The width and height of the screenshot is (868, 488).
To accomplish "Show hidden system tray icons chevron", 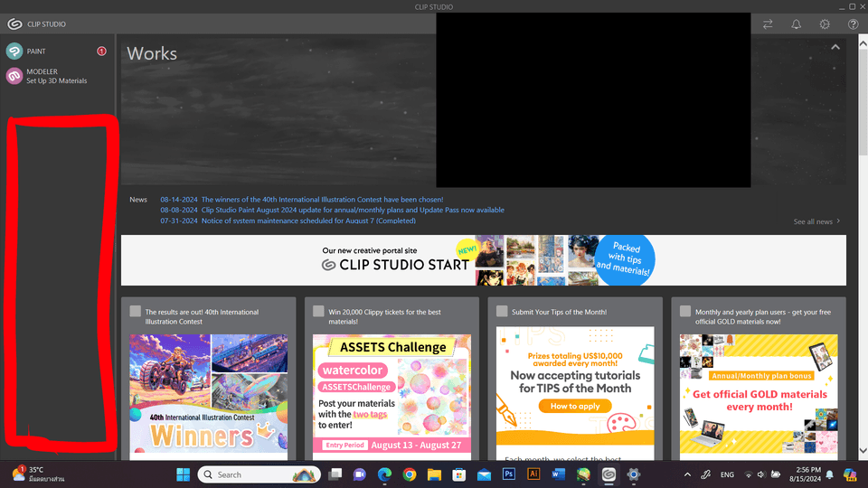I will pyautogui.click(x=687, y=474).
